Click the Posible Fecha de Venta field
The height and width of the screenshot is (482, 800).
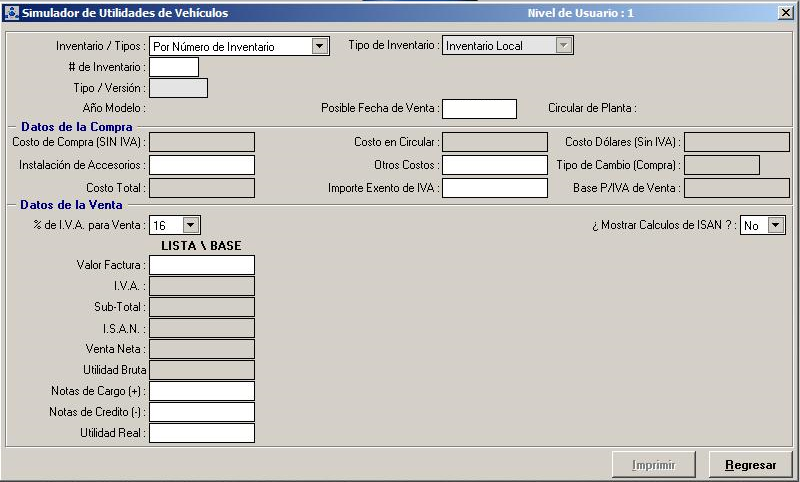click(x=479, y=108)
